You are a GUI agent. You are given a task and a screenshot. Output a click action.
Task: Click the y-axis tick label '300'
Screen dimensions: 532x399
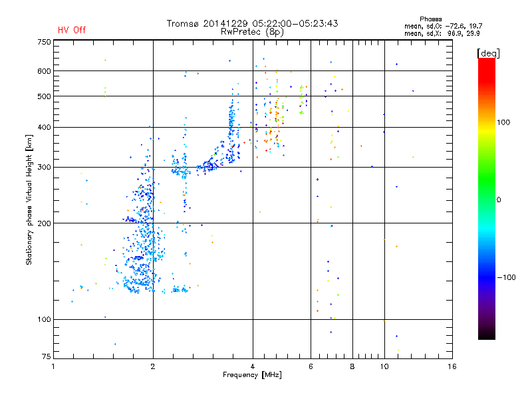click(44, 168)
